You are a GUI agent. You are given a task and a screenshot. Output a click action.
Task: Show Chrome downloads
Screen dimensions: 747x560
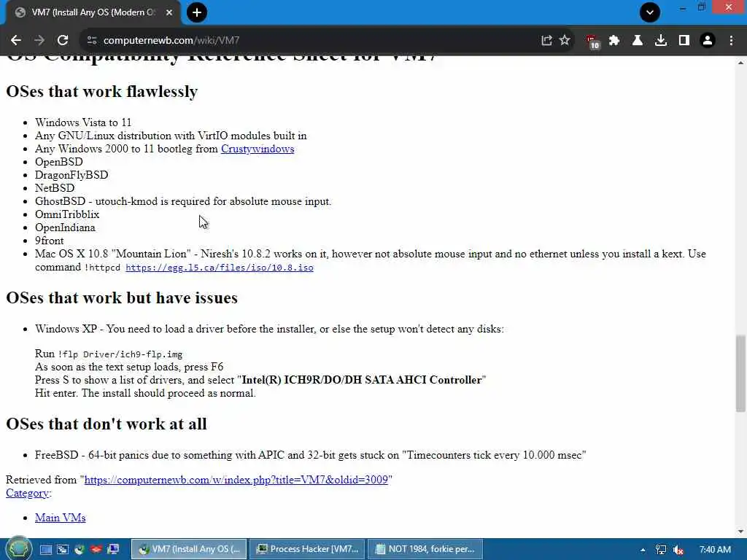tap(661, 41)
